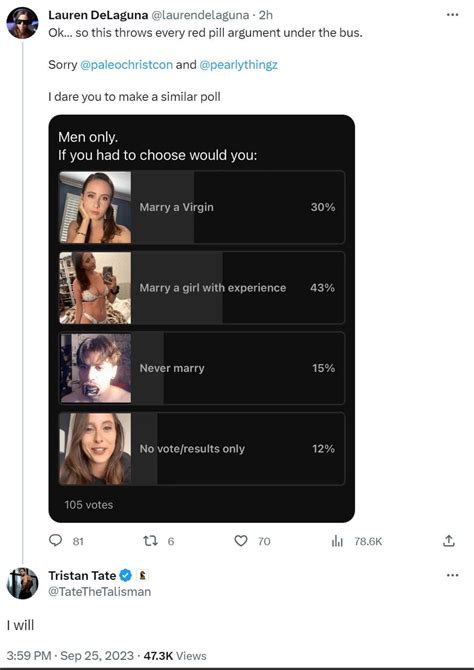
Task: Click the retweet icon
Action: (x=150, y=541)
